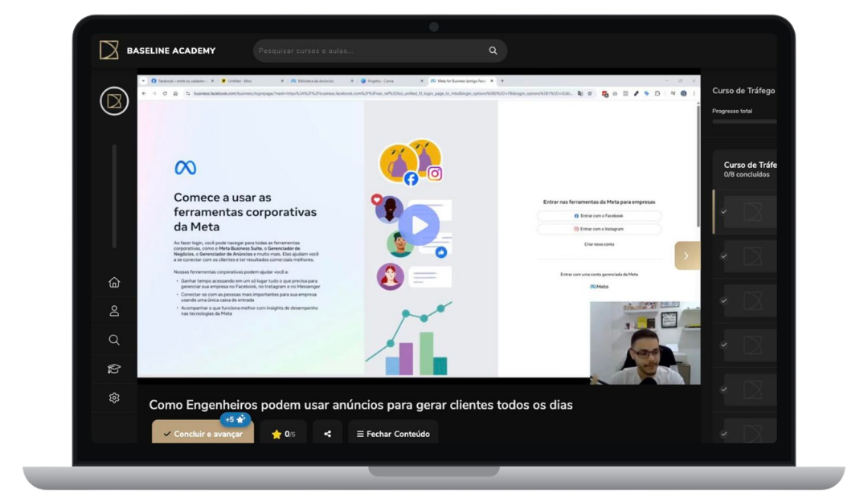868x498 pixels.
Task: Open the highlighted first lesson thumbnail
Action: tap(751, 212)
